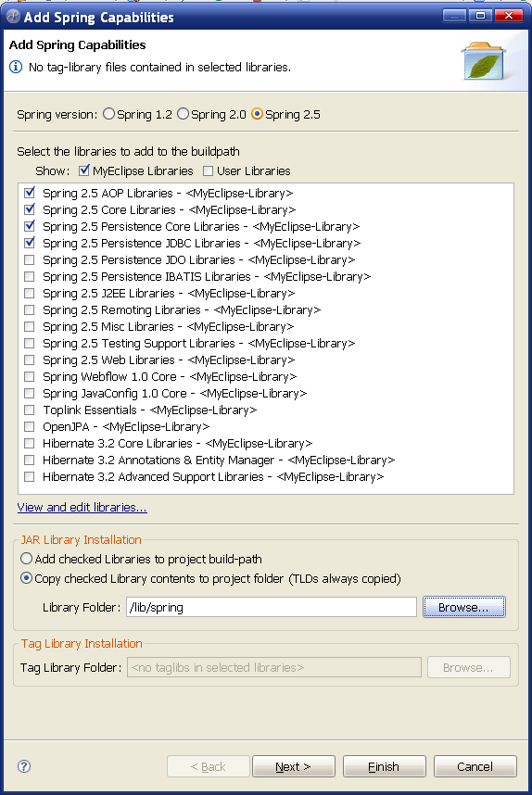The height and width of the screenshot is (795, 532).
Task: Open the View and edit libraries link
Action: tap(82, 508)
